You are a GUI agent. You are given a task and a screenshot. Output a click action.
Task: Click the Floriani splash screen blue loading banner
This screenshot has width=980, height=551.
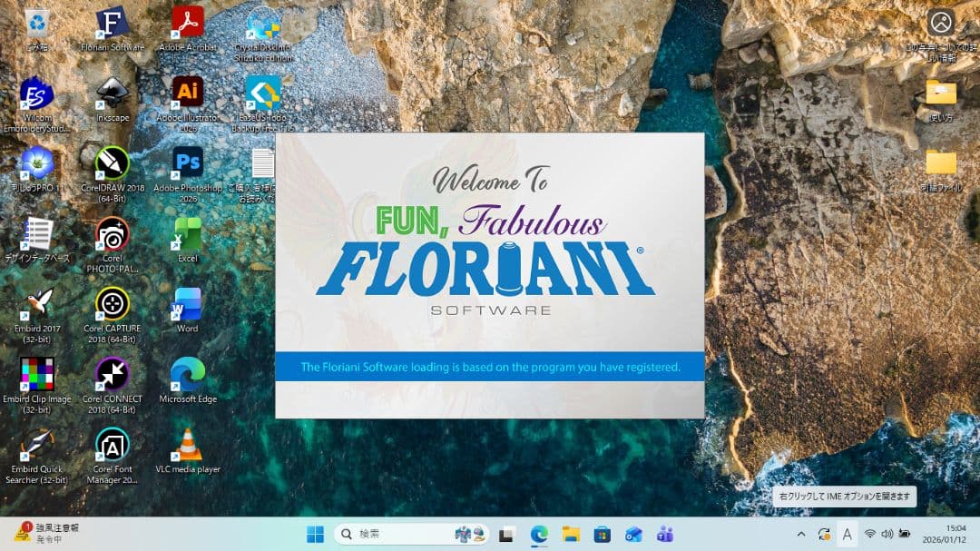click(490, 367)
